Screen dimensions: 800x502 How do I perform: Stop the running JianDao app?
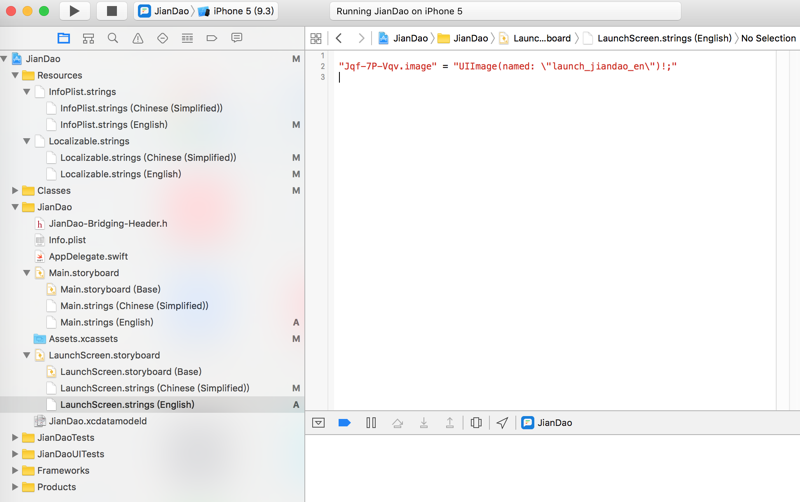112,11
